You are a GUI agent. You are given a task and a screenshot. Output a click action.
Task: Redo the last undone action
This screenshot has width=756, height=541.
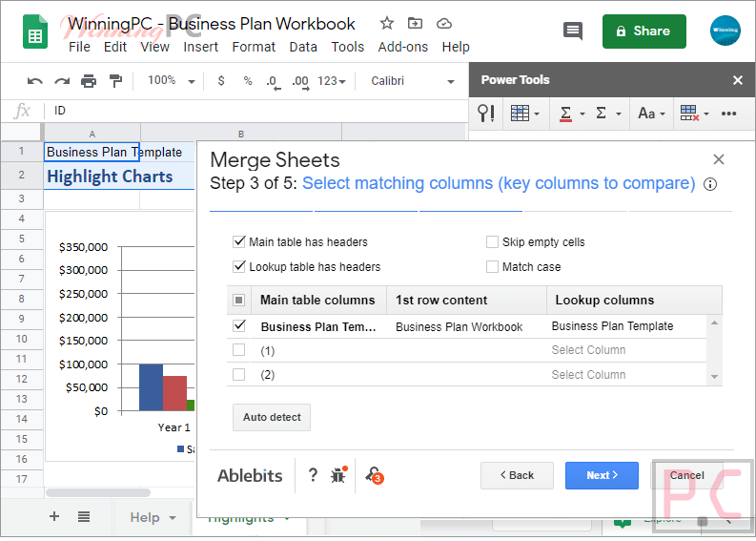click(x=62, y=80)
